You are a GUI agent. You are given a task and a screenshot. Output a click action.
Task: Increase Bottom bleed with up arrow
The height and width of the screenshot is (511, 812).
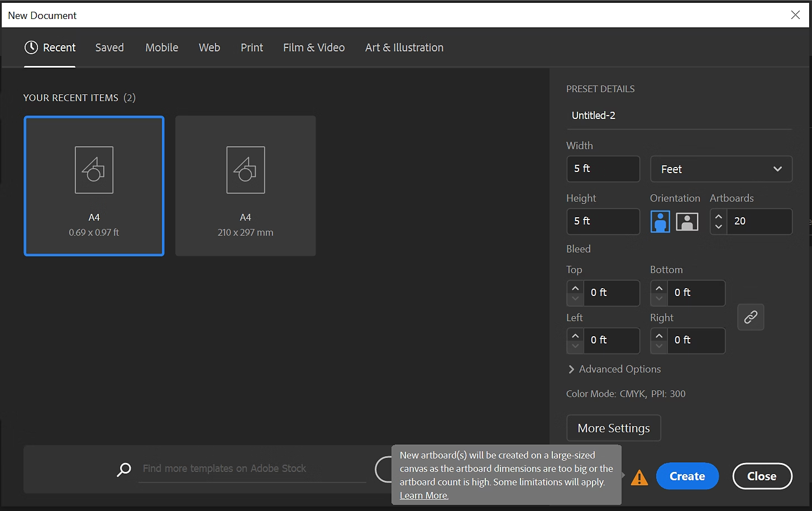pyautogui.click(x=659, y=288)
